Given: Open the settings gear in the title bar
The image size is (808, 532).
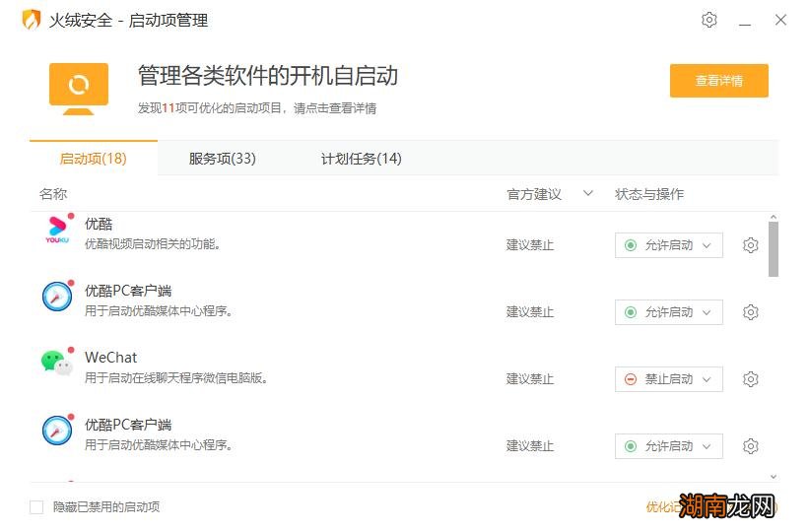Looking at the screenshot, I should pos(709,20).
